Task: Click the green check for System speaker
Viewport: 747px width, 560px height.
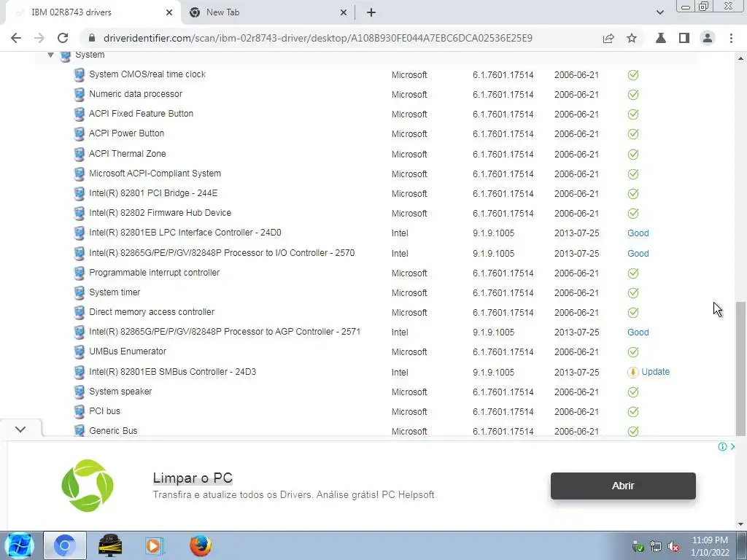Action: click(633, 392)
